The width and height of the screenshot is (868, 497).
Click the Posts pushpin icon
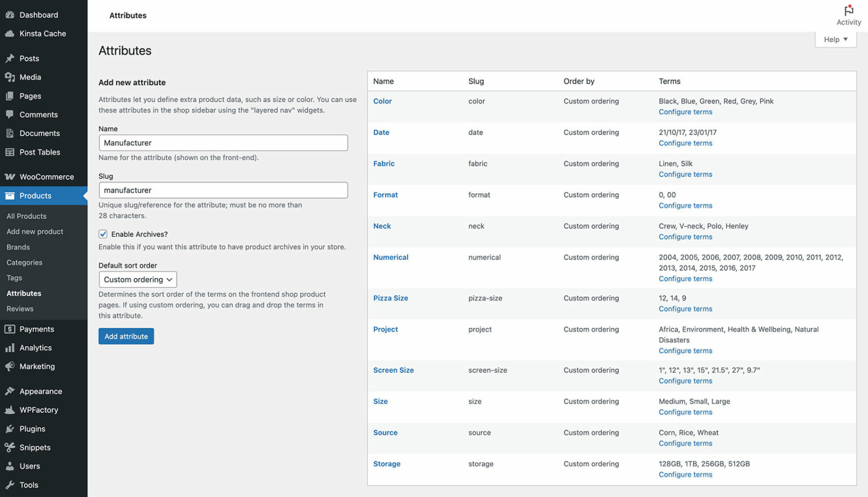point(10,58)
